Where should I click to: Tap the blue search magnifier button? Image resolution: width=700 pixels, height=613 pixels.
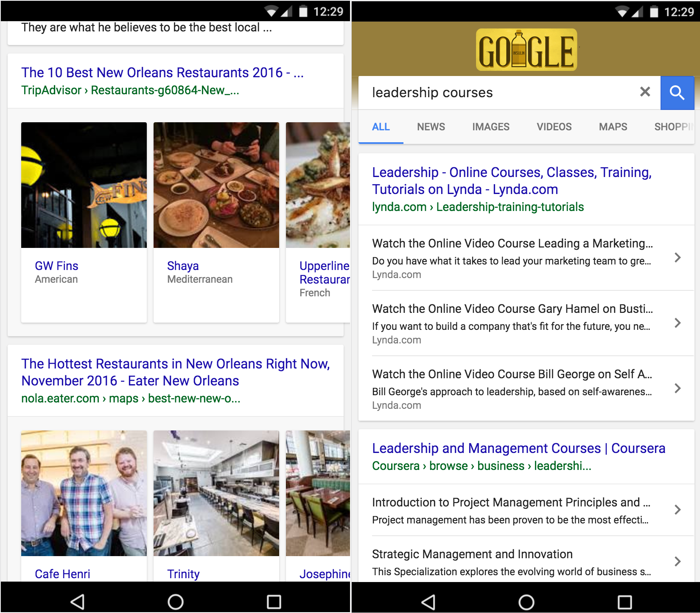677,93
